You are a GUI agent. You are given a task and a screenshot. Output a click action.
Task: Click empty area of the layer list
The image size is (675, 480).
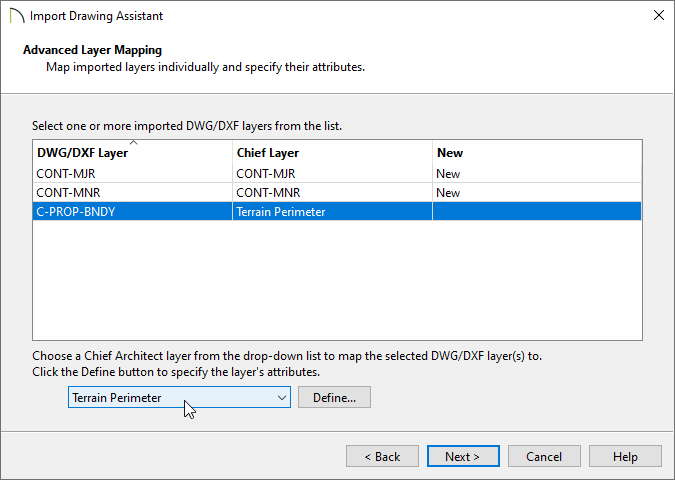pyautogui.click(x=337, y=280)
